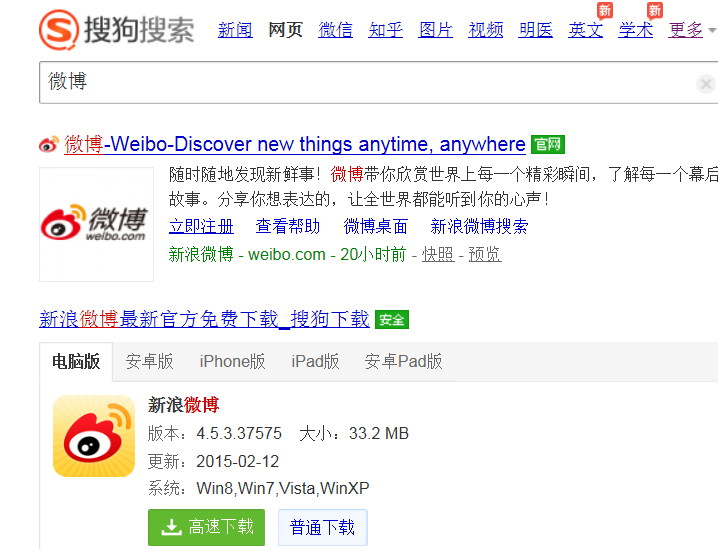This screenshot has height=549, width=718.
Task: Click the Sina Weibo app icon
Action: pyautogui.click(x=94, y=436)
